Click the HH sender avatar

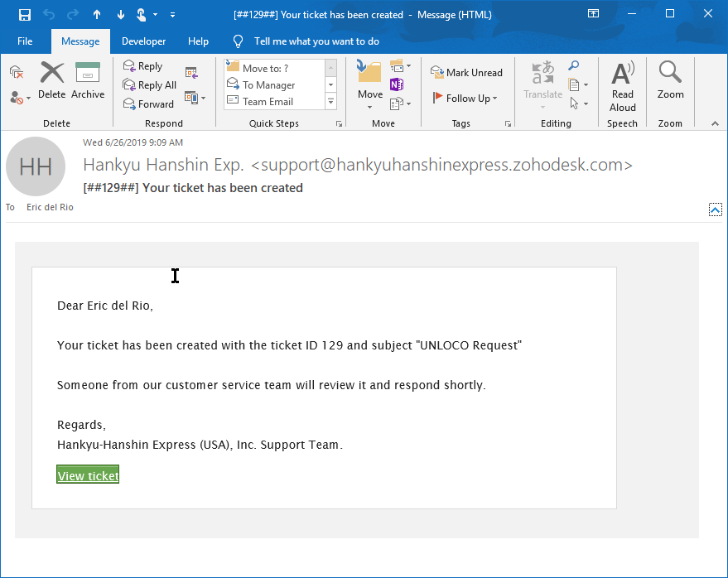pos(36,166)
